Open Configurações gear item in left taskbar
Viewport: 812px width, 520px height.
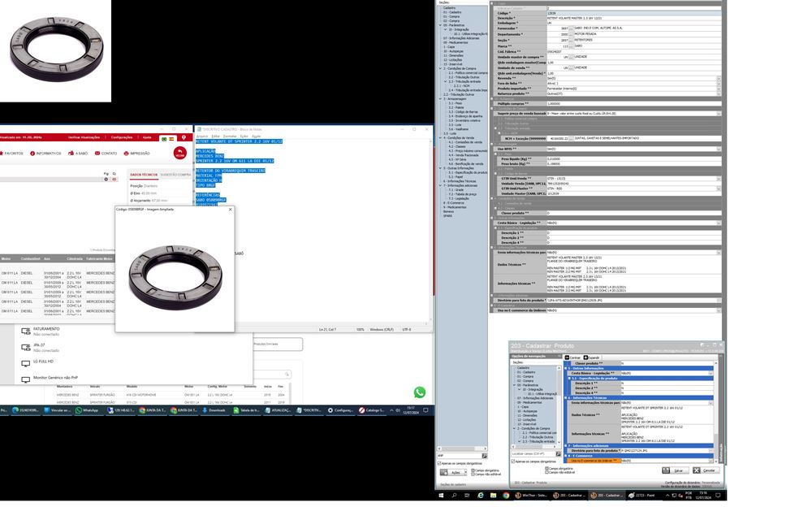(x=340, y=410)
